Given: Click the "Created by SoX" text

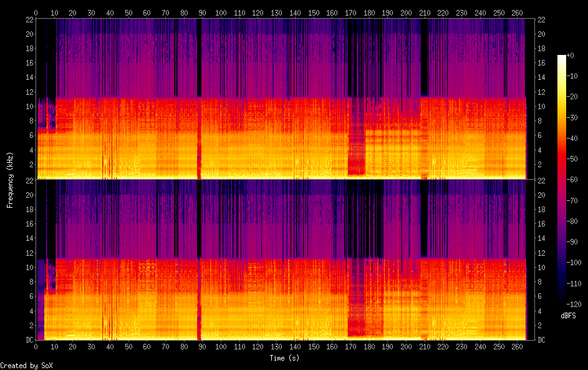Looking at the screenshot, I should [x=26, y=366].
